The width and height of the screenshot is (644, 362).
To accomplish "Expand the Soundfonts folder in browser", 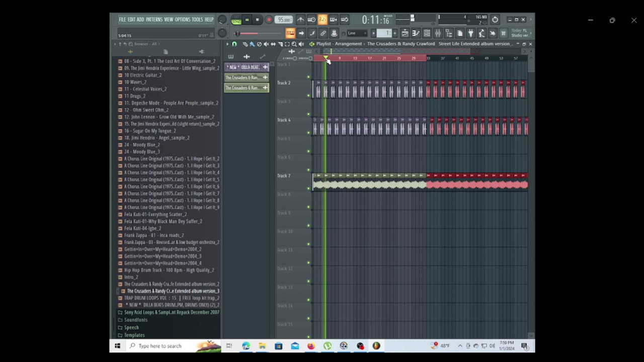I will point(132,320).
